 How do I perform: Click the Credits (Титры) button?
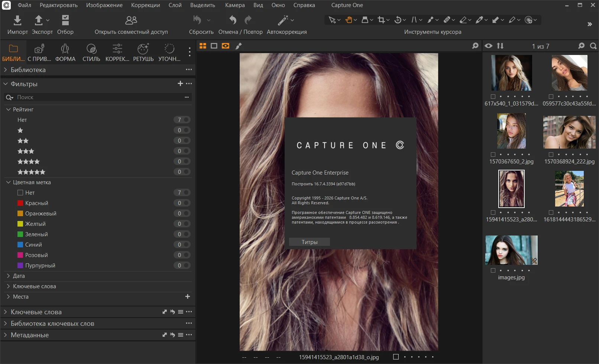pyautogui.click(x=309, y=242)
